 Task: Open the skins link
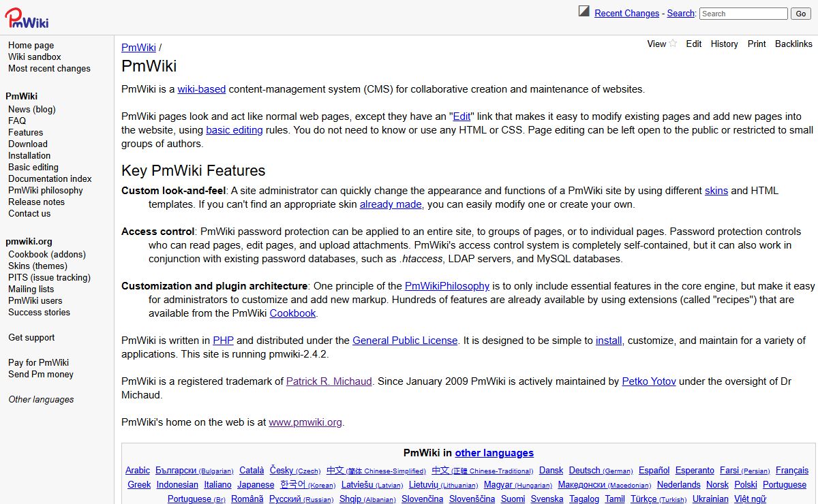click(x=716, y=191)
